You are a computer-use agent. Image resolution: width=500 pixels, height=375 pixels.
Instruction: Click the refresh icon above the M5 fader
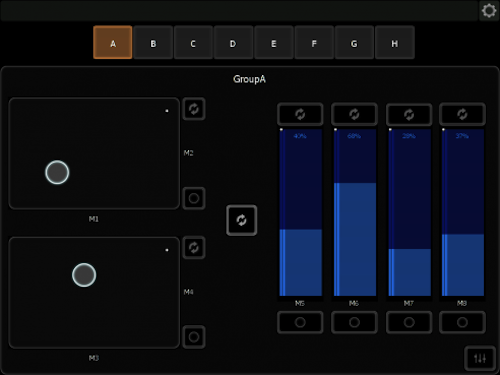[300, 114]
